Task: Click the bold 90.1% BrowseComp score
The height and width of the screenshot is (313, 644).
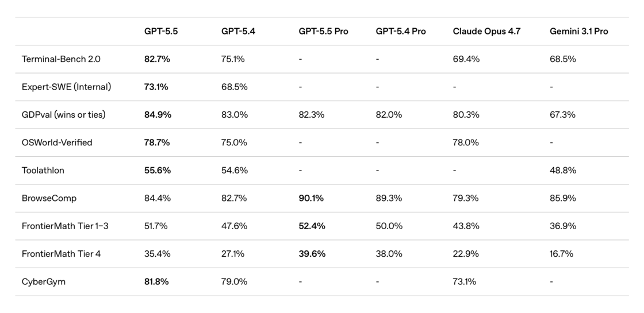Action: [x=311, y=198]
